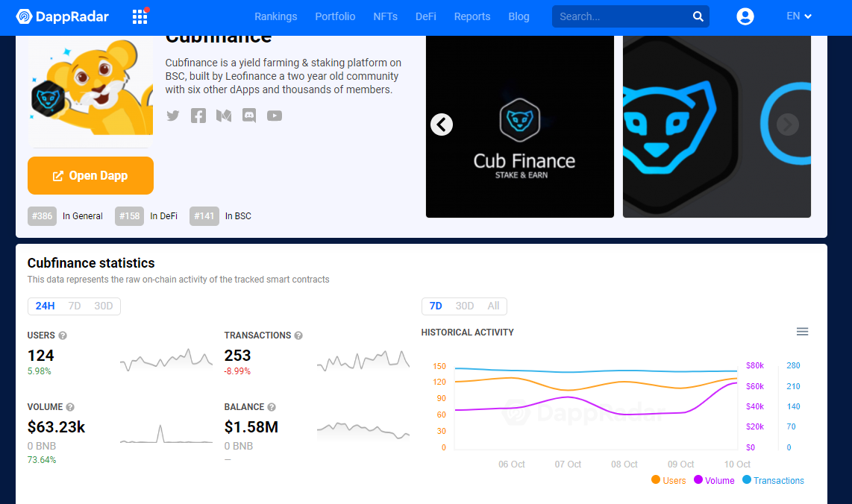Click the Cubfinance statistics heading

point(91,263)
